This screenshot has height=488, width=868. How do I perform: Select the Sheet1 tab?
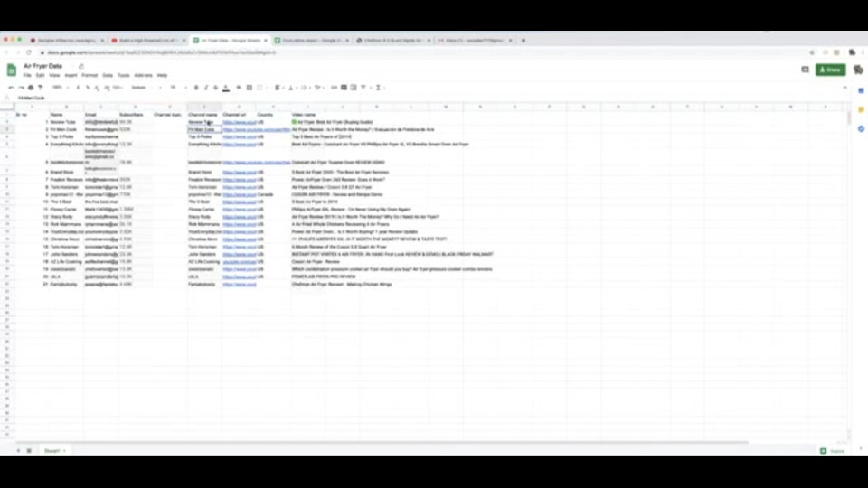point(53,451)
